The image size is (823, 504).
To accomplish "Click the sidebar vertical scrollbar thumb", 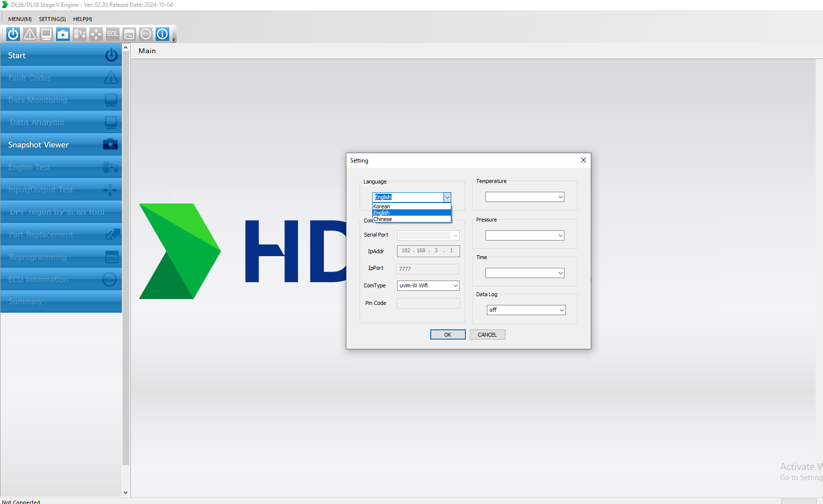I will tap(126, 259).
